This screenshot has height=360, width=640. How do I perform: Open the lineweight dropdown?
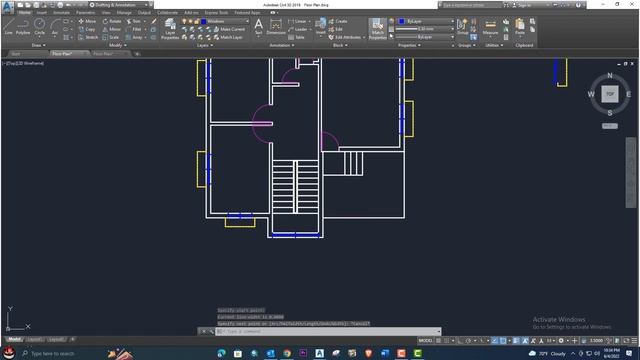point(424,29)
